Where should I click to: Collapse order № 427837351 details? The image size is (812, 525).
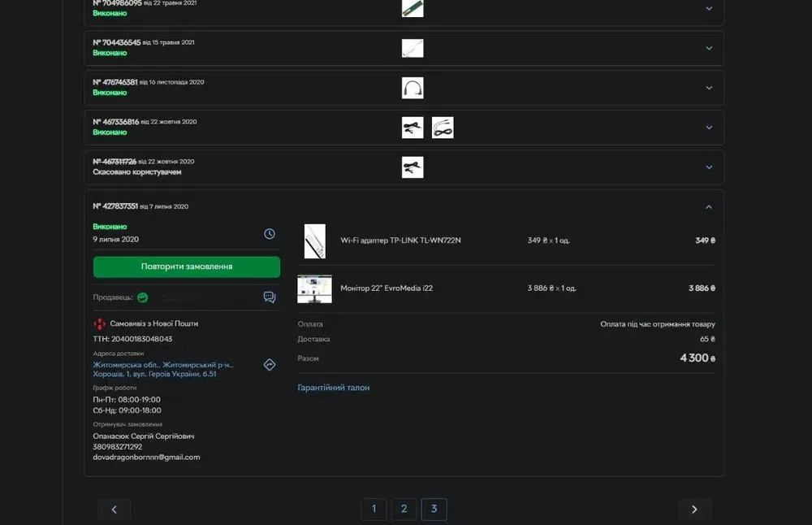click(x=708, y=207)
